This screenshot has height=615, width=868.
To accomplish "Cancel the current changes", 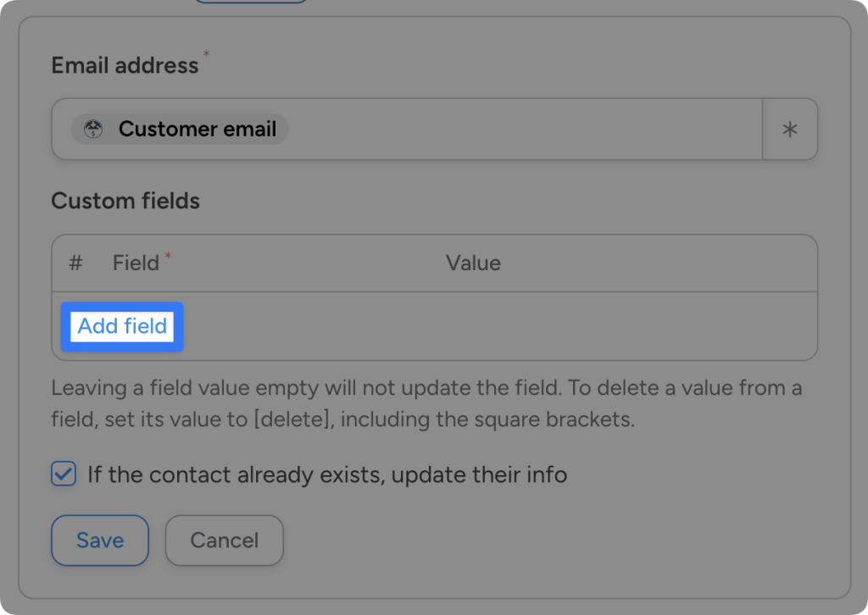I will pos(224,540).
